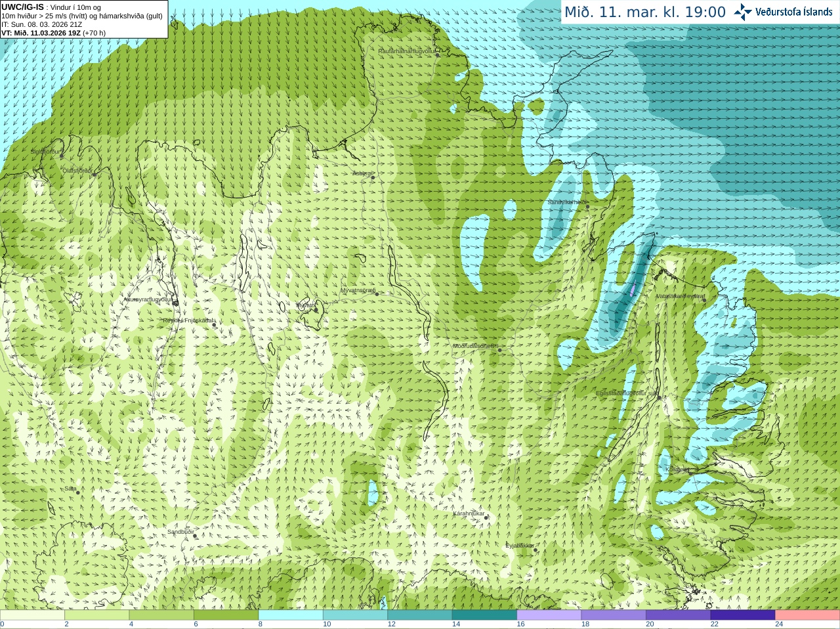Click the 16–18 m/s lavender swatch

(549, 615)
